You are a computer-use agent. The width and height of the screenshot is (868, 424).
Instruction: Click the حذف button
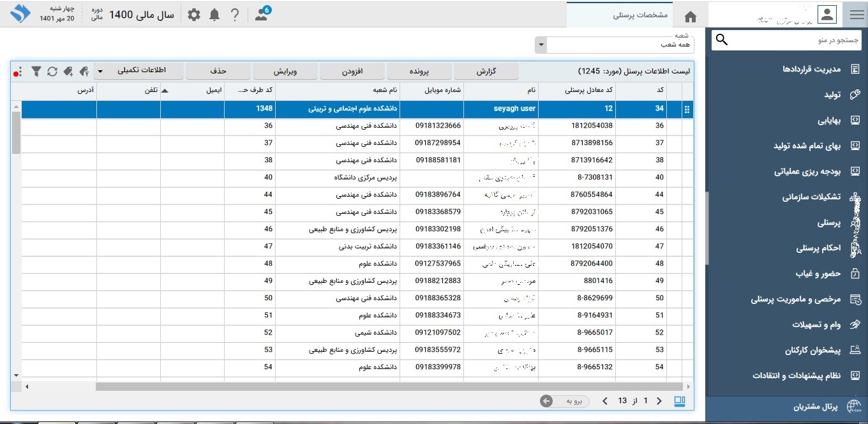pyautogui.click(x=218, y=70)
